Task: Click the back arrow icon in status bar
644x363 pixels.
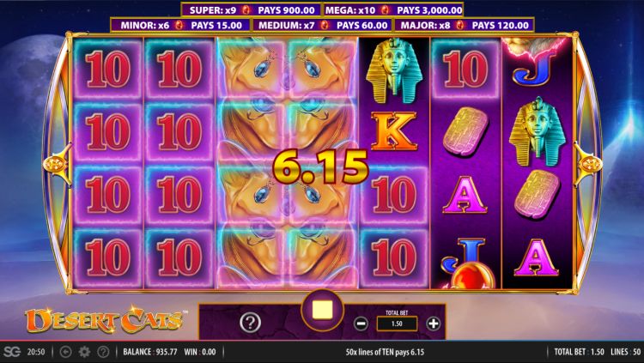Action: pos(66,352)
